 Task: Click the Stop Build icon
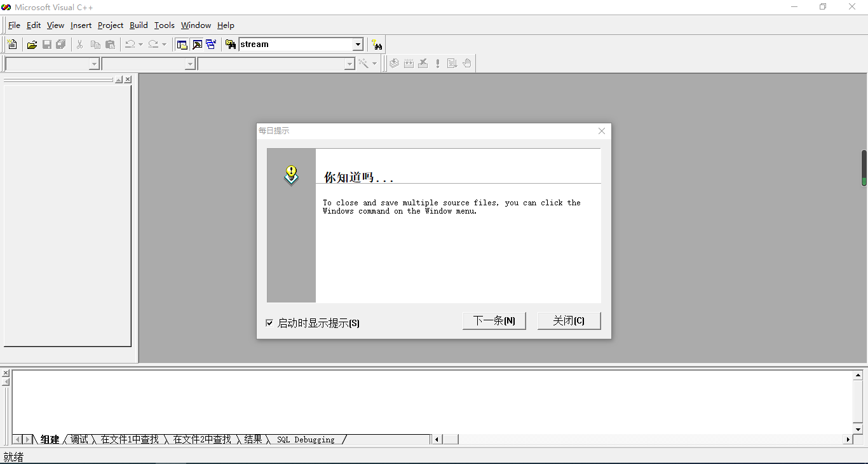423,64
